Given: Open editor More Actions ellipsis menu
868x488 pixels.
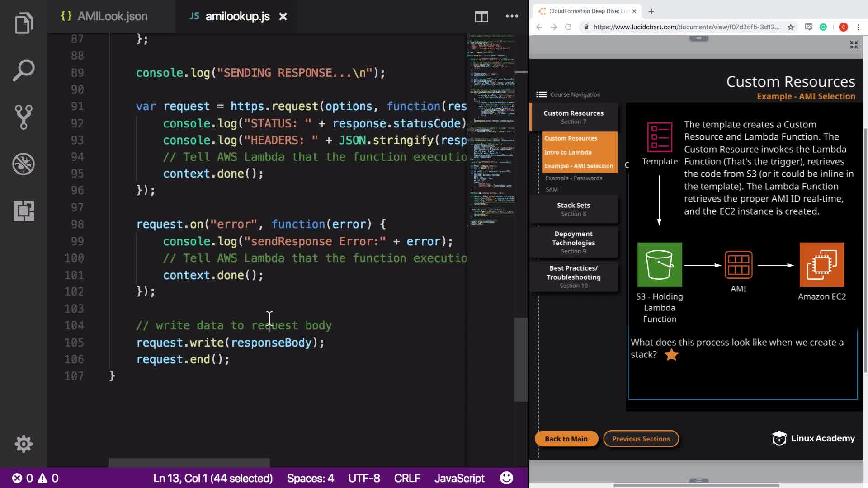Looking at the screenshot, I should pos(512,16).
